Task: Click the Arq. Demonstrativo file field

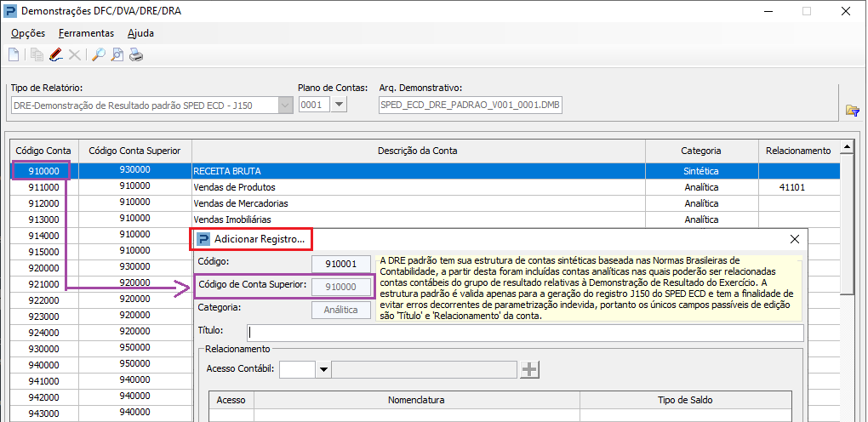Action: (x=471, y=105)
